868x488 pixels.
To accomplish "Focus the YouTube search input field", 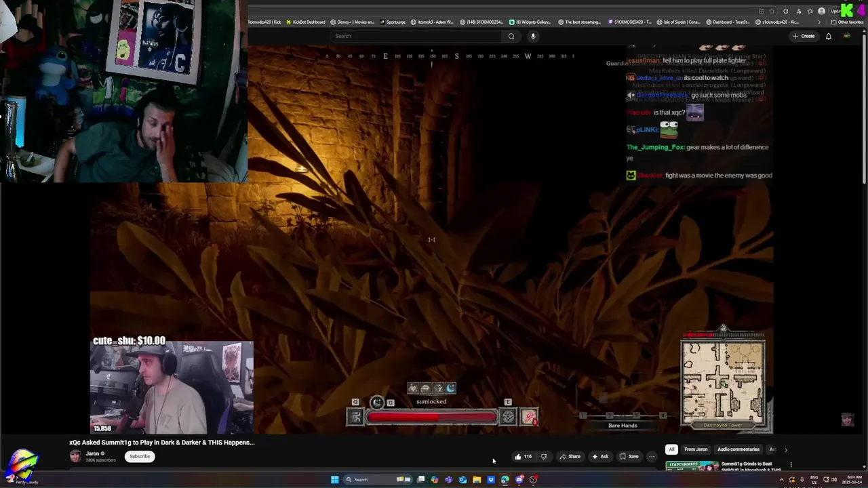I will 417,36.
